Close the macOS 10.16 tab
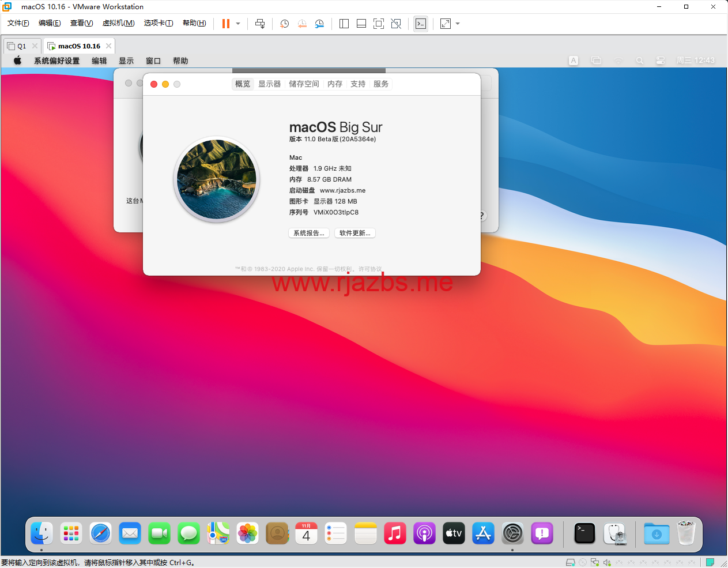This screenshot has height=568, width=728. click(108, 46)
